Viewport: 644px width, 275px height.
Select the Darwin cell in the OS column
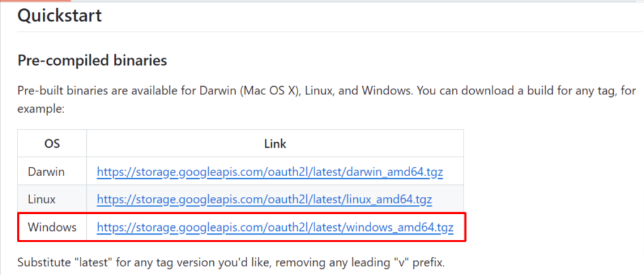(46, 172)
